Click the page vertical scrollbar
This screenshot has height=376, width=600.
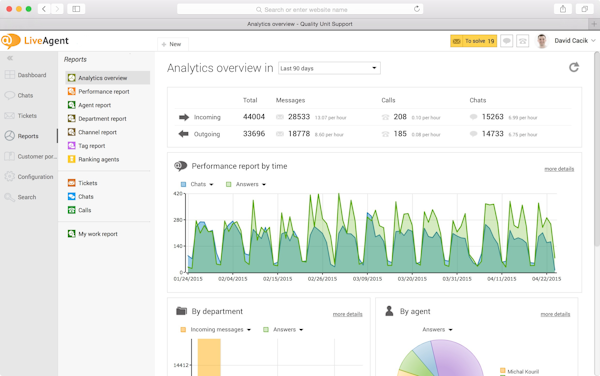[x=597, y=149]
